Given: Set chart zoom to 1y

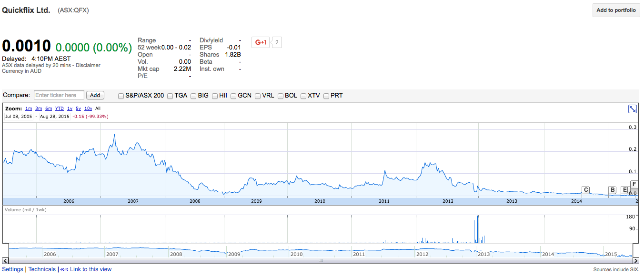Looking at the screenshot, I should tap(70, 108).
